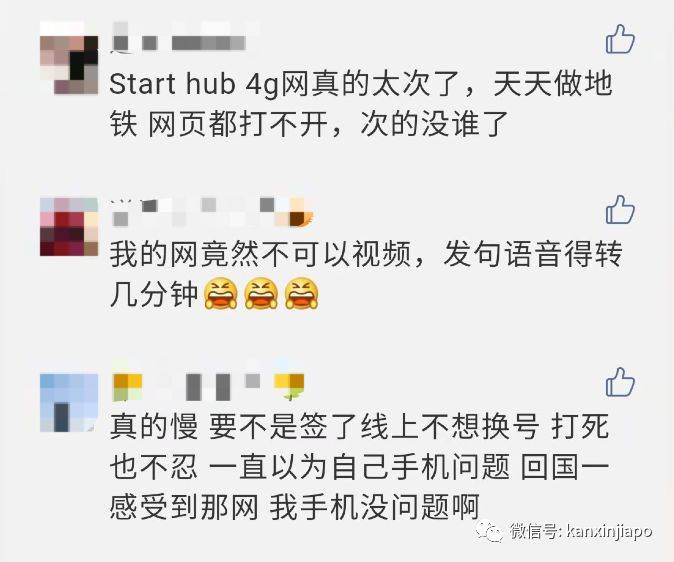Select the 真的慢 要不是签了线上 comment text
Viewport: 674px width, 562px height.
359,467
